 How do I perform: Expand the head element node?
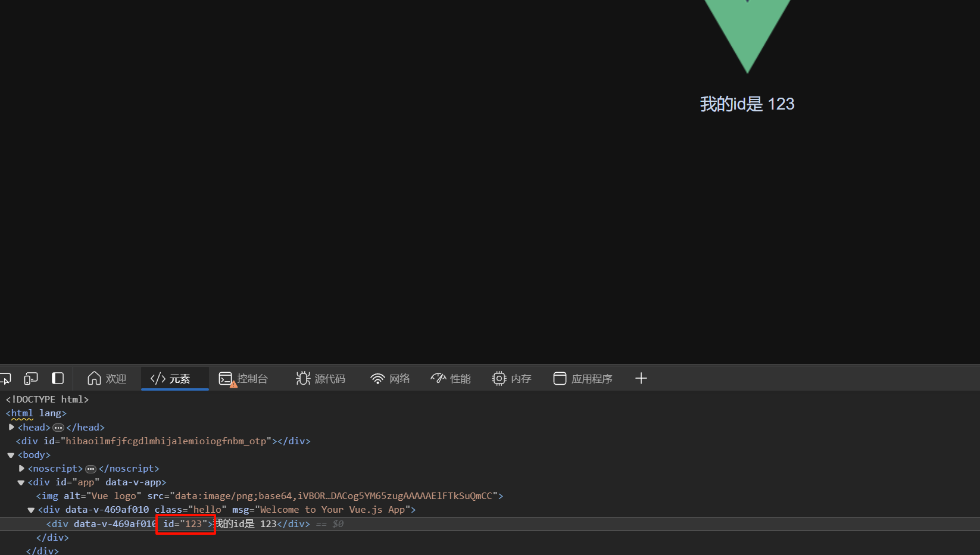pos(11,428)
